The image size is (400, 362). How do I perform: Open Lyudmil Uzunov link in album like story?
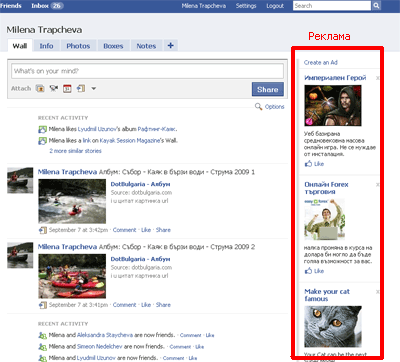pyautogui.click(x=97, y=129)
